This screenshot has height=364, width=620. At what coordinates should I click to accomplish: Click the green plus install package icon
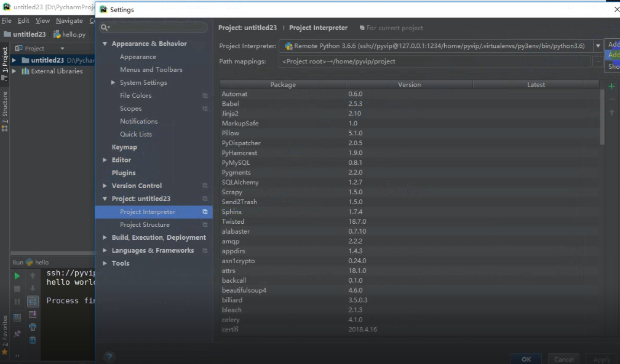coord(611,86)
